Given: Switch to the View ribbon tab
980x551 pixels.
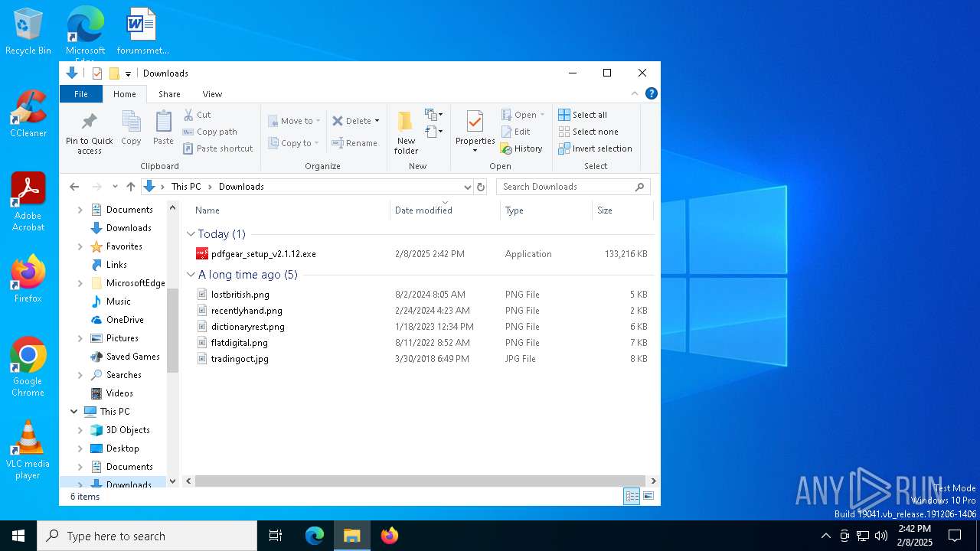Looking at the screenshot, I should [212, 94].
